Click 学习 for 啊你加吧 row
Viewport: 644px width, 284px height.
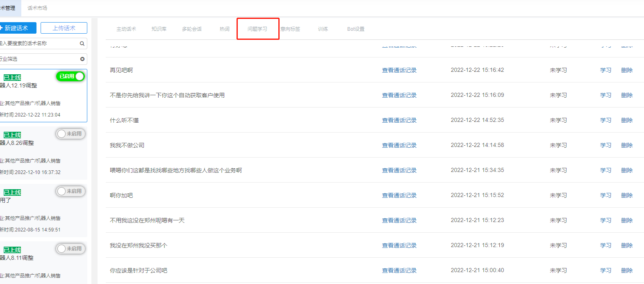tap(605, 195)
